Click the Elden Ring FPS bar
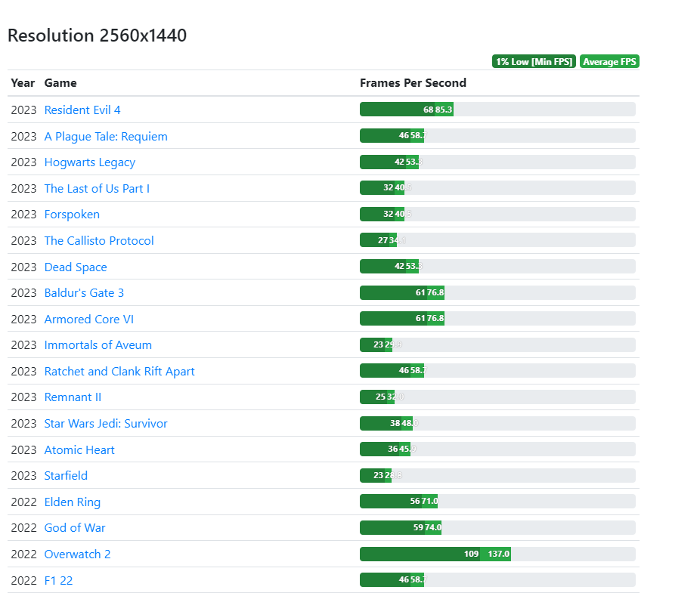 point(497,502)
